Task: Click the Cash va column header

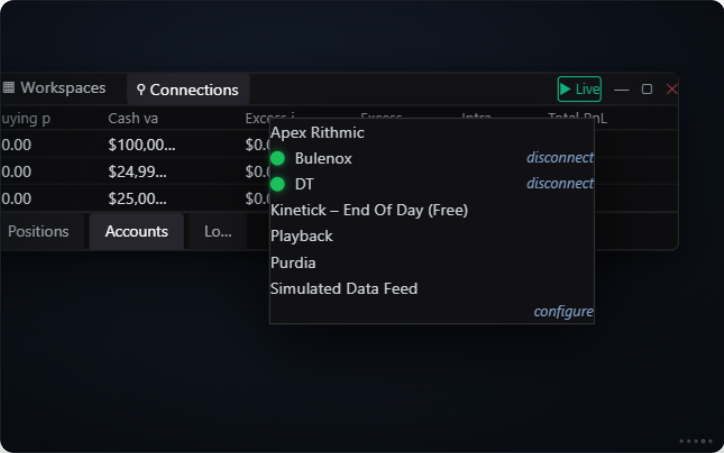Action: pos(133,118)
